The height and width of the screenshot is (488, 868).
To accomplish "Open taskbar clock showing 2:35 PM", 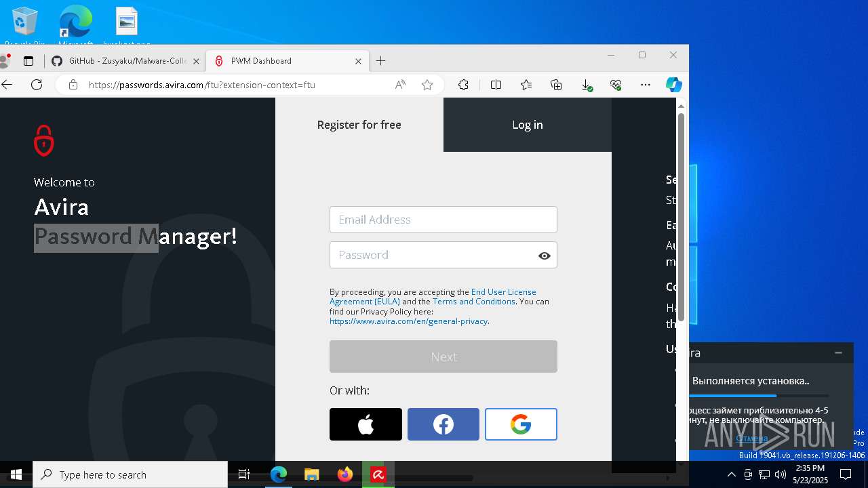I will click(x=810, y=474).
